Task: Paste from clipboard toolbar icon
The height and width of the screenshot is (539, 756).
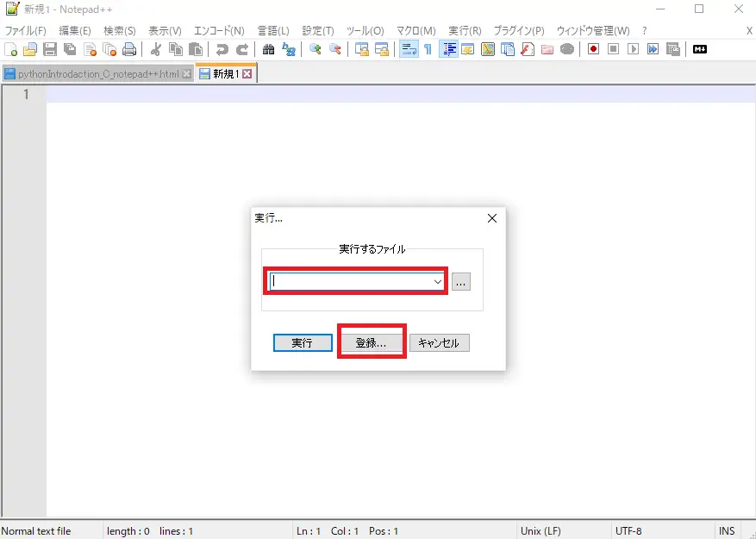Action: coord(196,49)
